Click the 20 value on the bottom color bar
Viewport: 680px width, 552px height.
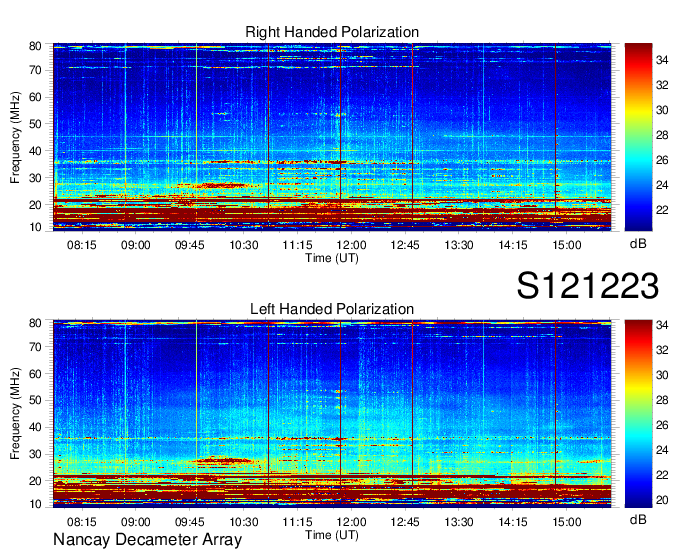pyautogui.click(x=662, y=500)
